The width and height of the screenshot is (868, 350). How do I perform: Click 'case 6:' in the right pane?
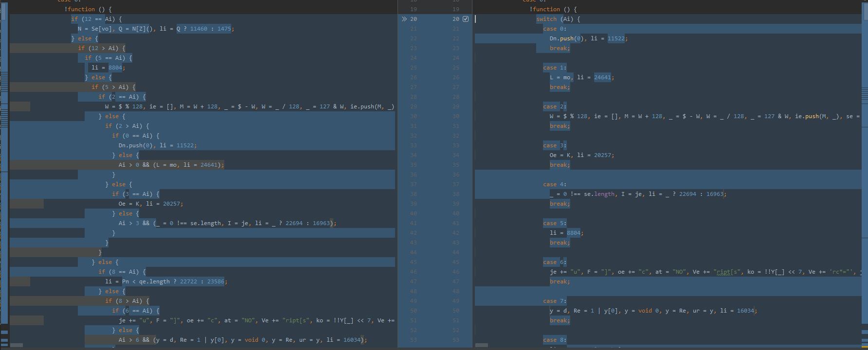[x=555, y=262]
